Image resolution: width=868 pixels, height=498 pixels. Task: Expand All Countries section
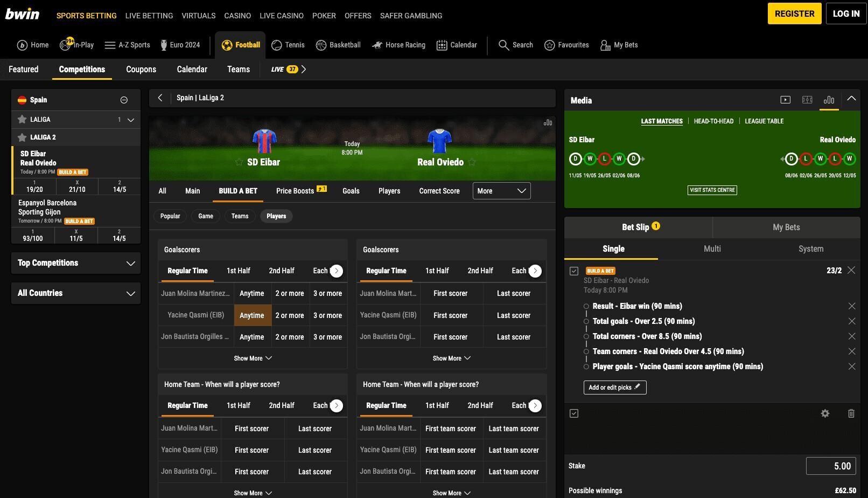click(x=76, y=293)
